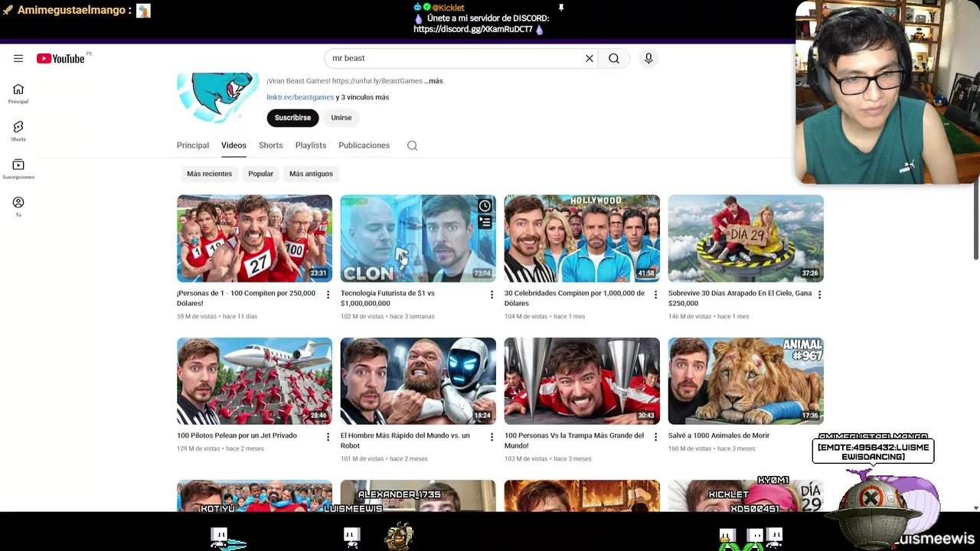This screenshot has width=980, height=551.
Task: Open Suscripciones in the sidebar
Action: coord(18,169)
